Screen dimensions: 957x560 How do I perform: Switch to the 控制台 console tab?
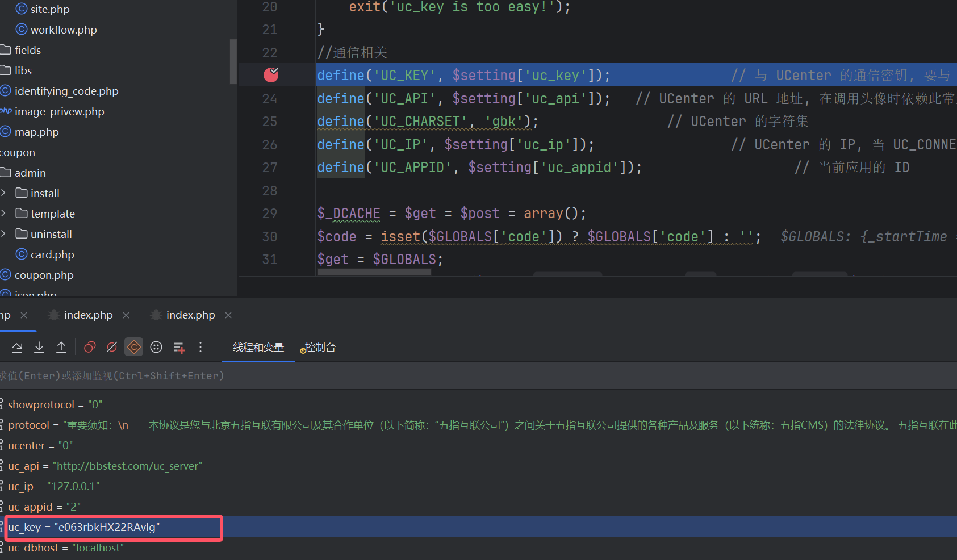(x=320, y=347)
